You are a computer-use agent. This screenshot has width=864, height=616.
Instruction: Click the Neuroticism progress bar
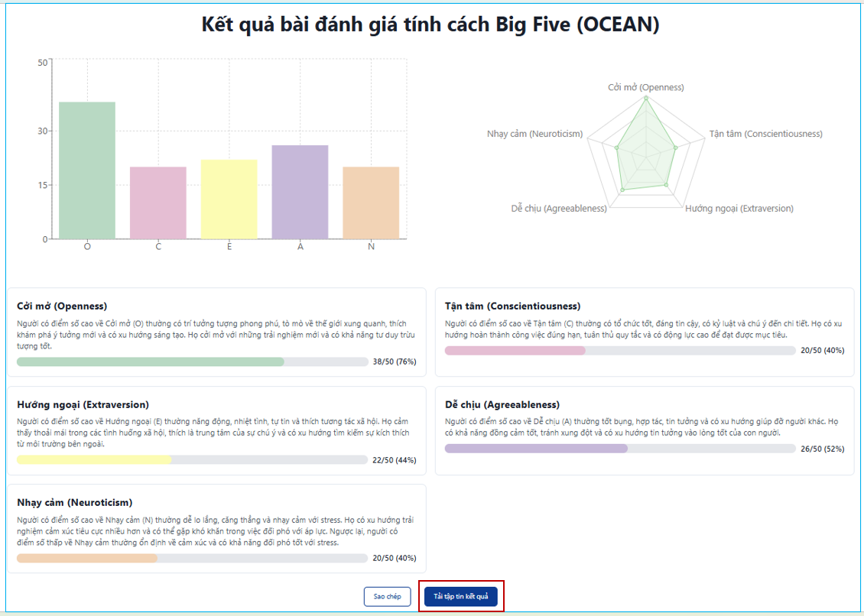coord(193,558)
